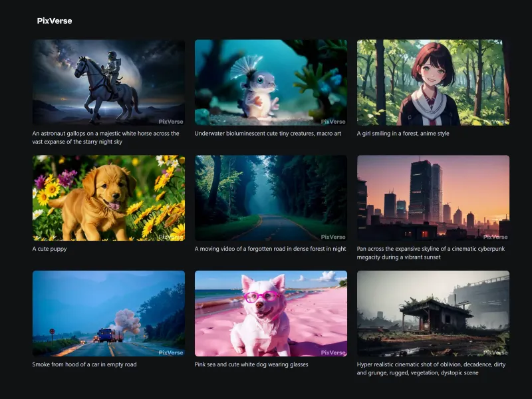Open the anime girl in forest thumbnail

coord(433,81)
